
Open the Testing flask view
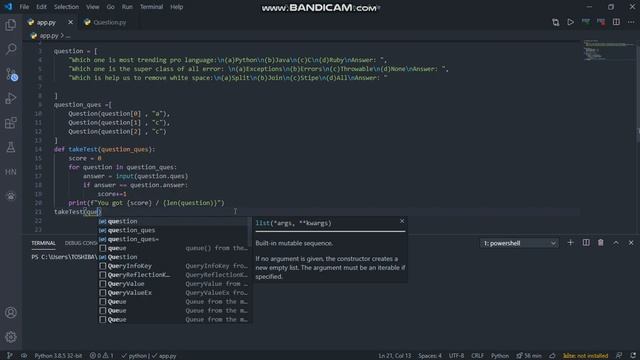[11, 147]
